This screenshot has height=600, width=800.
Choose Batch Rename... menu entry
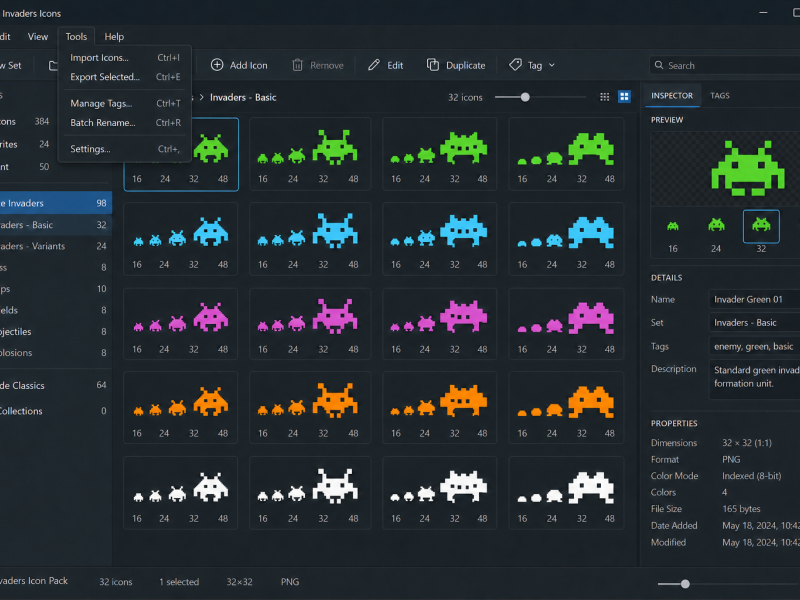point(125,123)
